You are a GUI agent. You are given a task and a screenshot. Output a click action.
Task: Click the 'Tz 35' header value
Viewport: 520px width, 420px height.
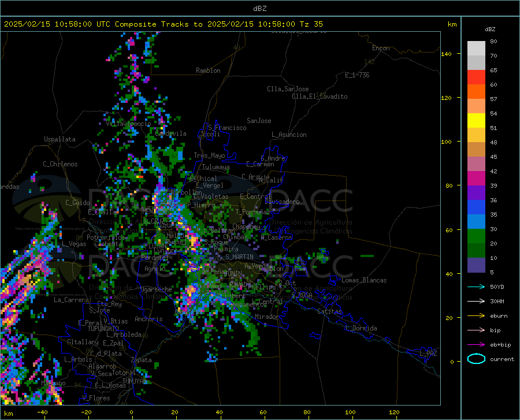(x=311, y=24)
